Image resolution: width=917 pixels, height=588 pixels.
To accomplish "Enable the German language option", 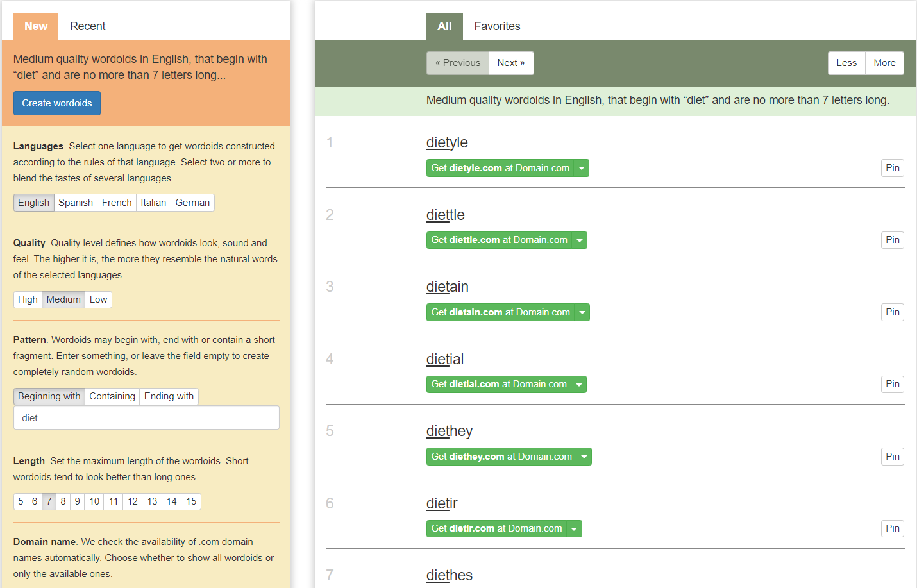I will click(192, 202).
